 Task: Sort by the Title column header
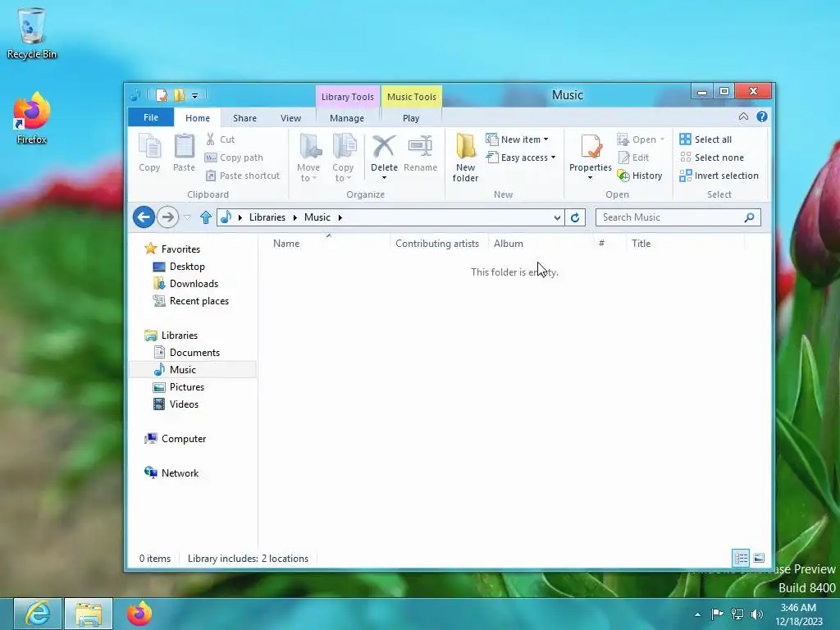pyautogui.click(x=685, y=243)
